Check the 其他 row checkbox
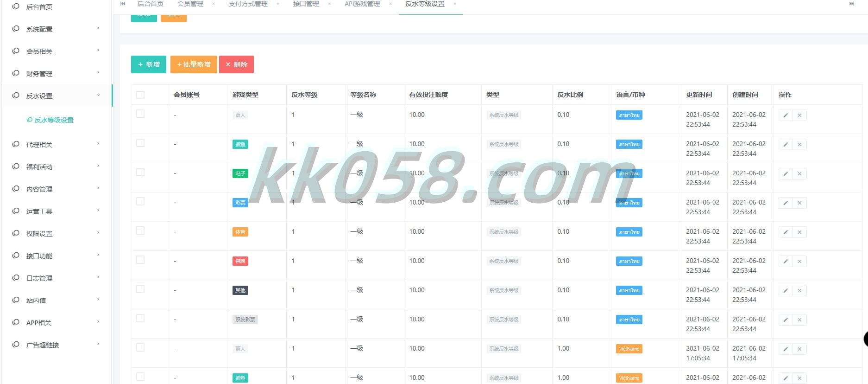The image size is (868, 384). click(140, 289)
